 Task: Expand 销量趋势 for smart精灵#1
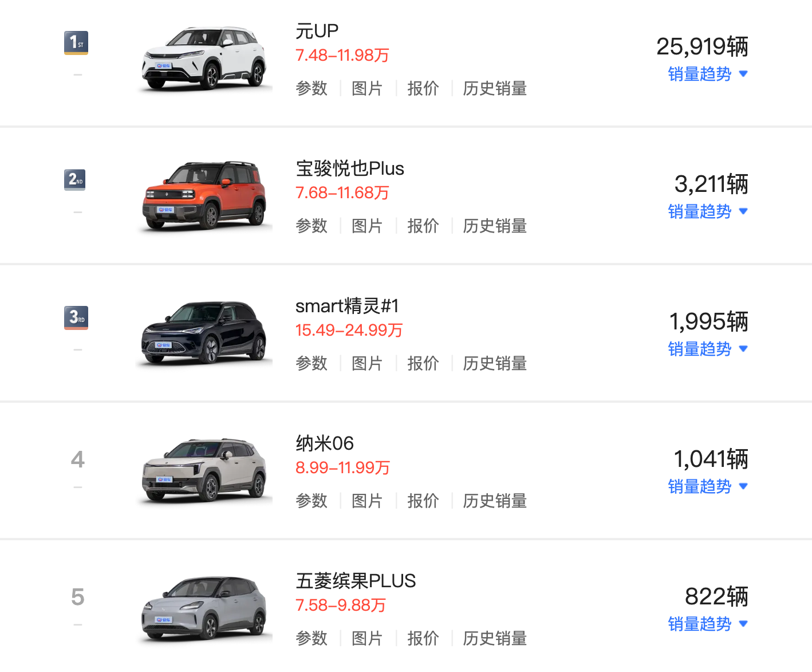click(707, 349)
